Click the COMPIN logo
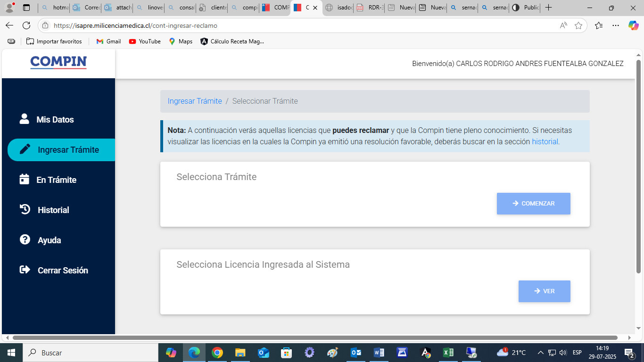Image resolution: width=644 pixels, height=362 pixels. pos(58,63)
